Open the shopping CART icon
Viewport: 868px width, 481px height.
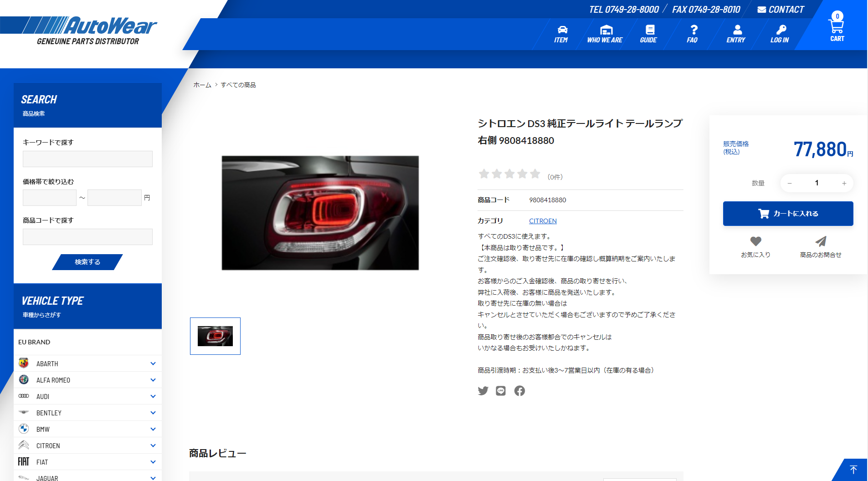[x=837, y=26]
